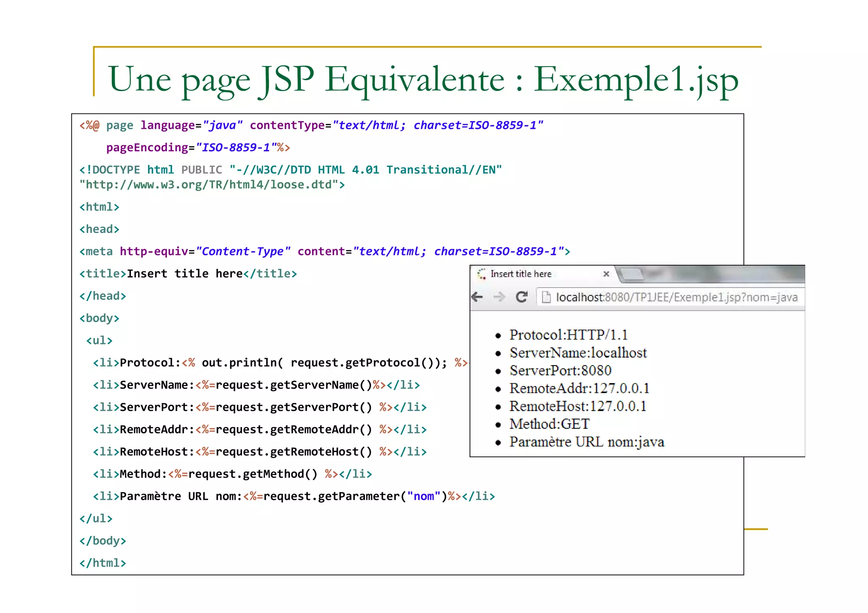This screenshot has width=868, height=613.
Task: Click the closing </body> tag line
Action: point(103,541)
